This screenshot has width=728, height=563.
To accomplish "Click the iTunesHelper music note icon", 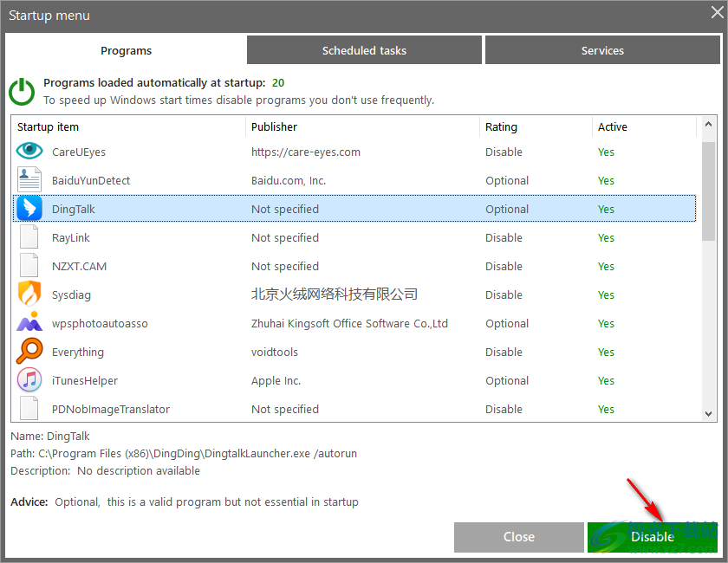I will 29,379.
